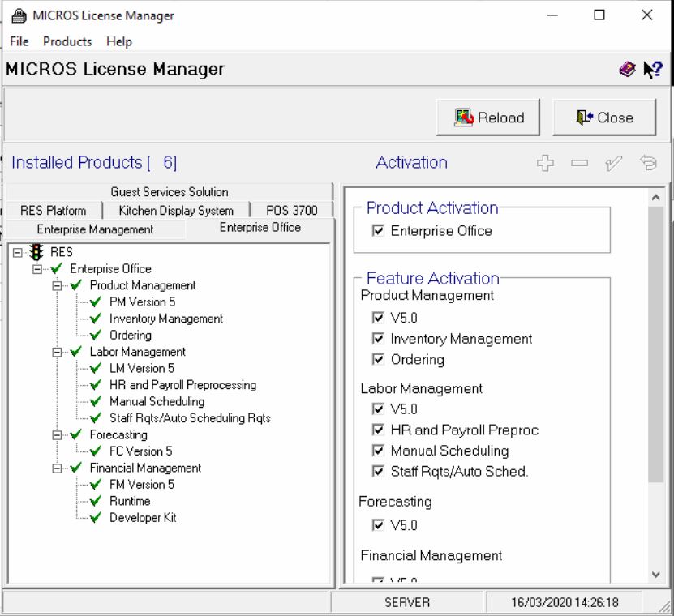Image resolution: width=674 pixels, height=616 pixels.
Task: Click the green check beside Runtime
Action: (x=96, y=501)
